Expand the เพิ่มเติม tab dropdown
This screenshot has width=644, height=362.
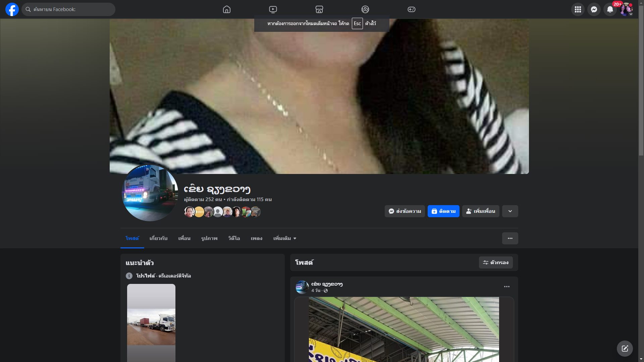pyautogui.click(x=285, y=238)
